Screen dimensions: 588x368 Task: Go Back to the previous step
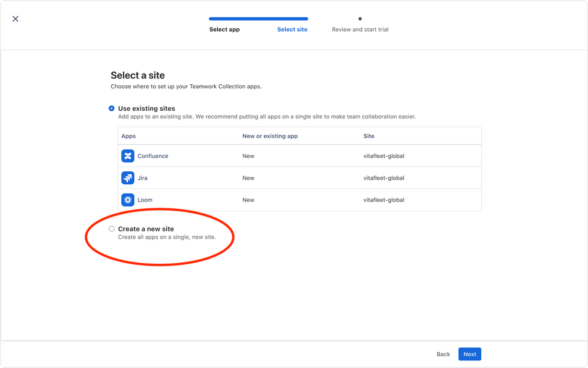coord(443,354)
